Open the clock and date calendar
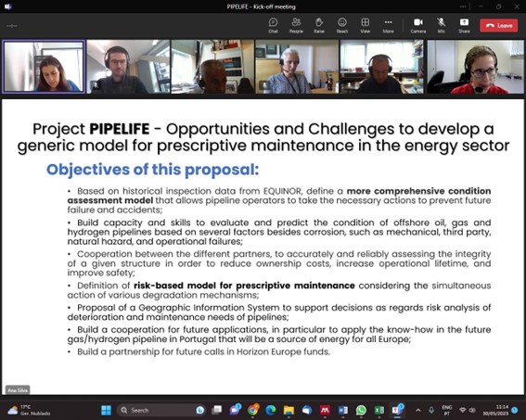526x420 pixels. (x=495, y=410)
